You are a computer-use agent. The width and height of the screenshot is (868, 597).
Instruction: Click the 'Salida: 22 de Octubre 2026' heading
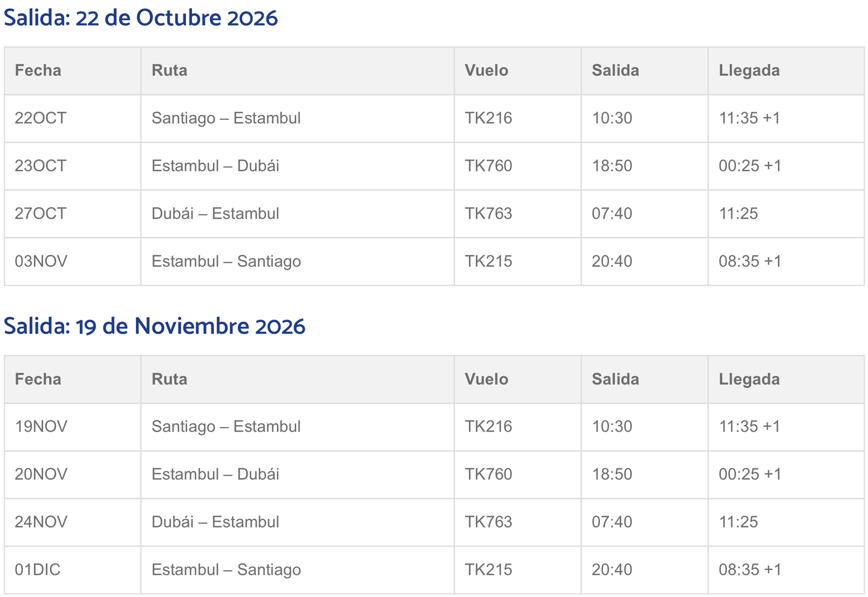[141, 18]
